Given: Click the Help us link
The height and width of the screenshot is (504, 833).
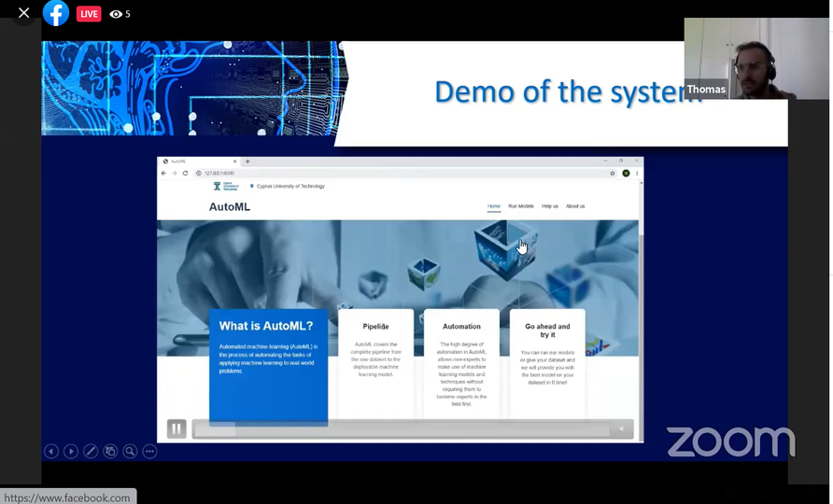Looking at the screenshot, I should 550,206.
